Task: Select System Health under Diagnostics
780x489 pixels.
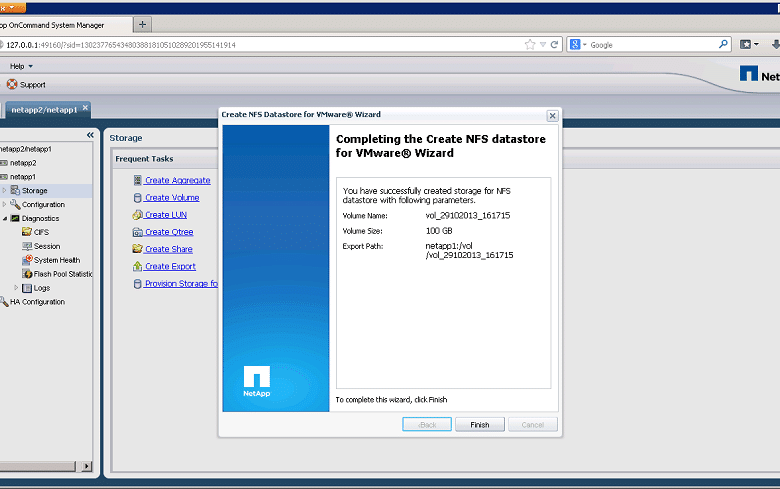Action: 57,260
